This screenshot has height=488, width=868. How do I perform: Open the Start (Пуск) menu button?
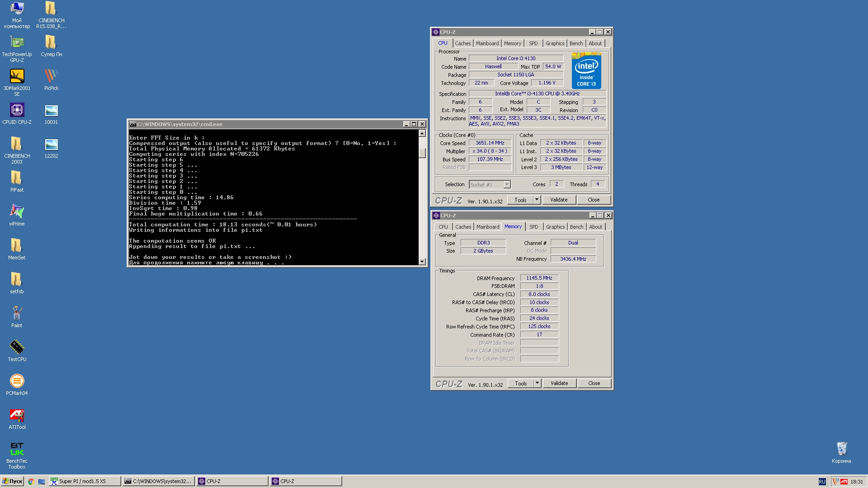tap(12, 481)
